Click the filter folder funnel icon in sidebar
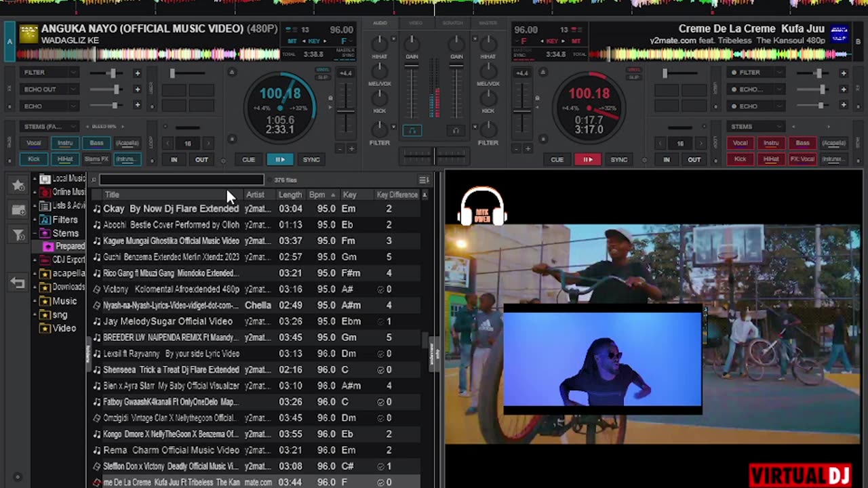 point(18,235)
